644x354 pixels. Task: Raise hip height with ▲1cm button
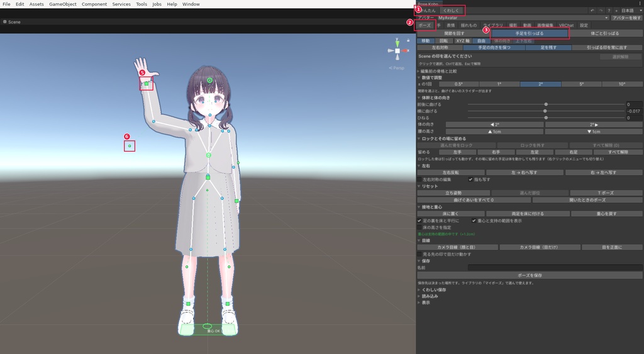(494, 131)
